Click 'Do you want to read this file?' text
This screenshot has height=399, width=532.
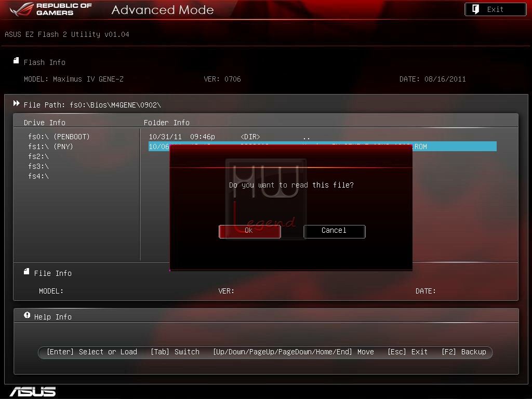pos(291,185)
